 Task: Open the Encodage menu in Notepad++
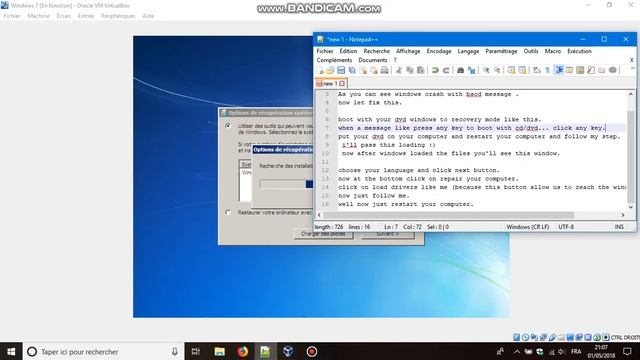(x=439, y=51)
